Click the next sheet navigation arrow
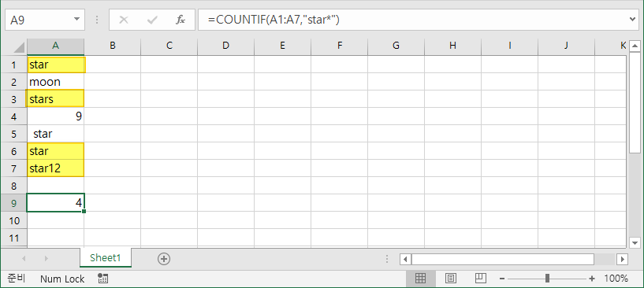This screenshot has width=644, height=288. pyautogui.click(x=46, y=258)
